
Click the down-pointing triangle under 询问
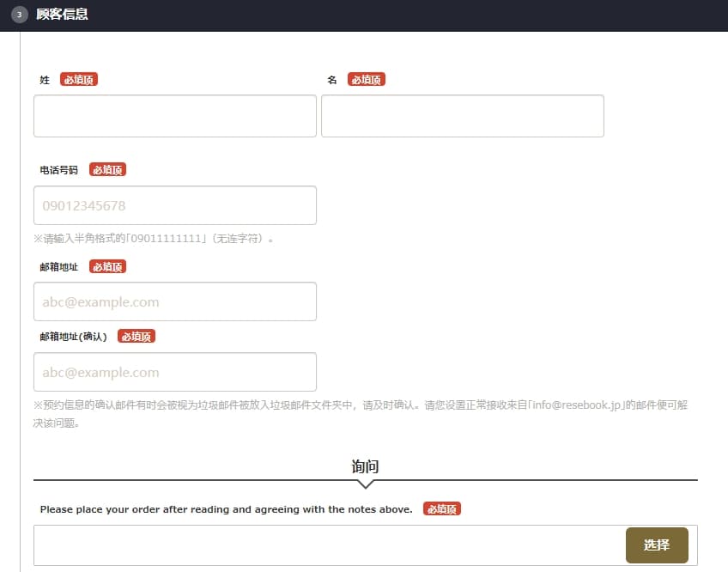tap(365, 484)
